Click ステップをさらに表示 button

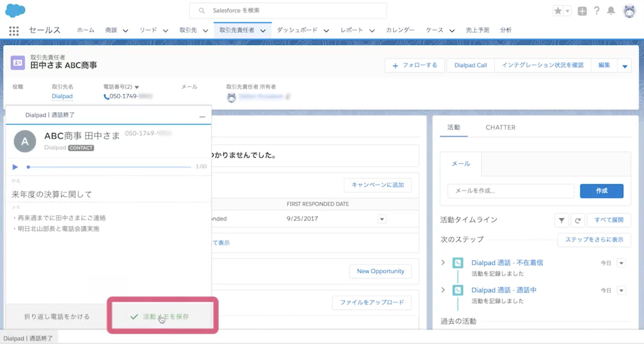click(x=594, y=240)
